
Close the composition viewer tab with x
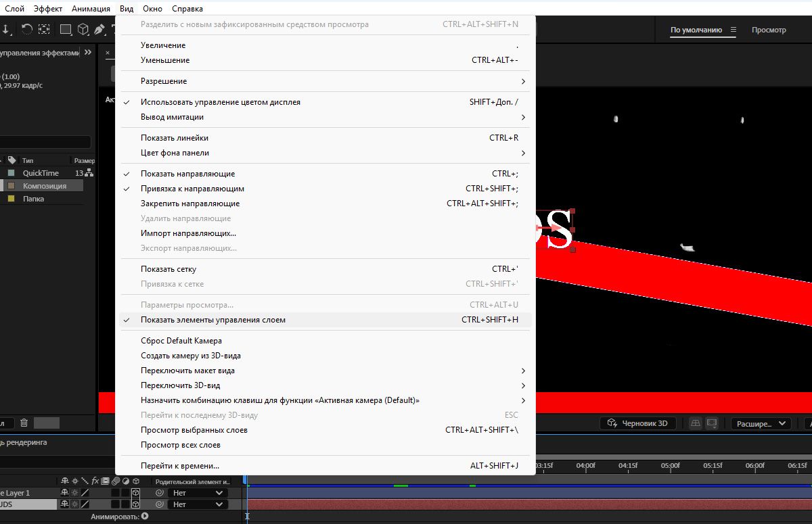(x=108, y=52)
